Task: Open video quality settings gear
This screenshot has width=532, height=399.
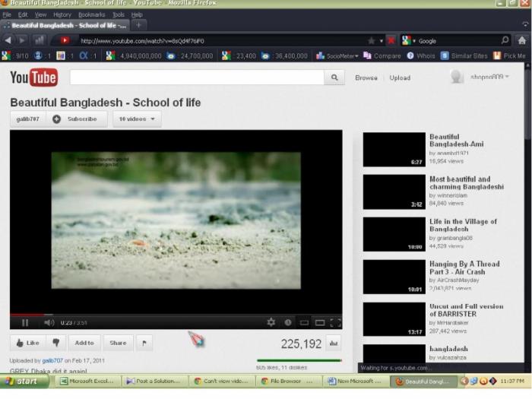Action: [271, 322]
